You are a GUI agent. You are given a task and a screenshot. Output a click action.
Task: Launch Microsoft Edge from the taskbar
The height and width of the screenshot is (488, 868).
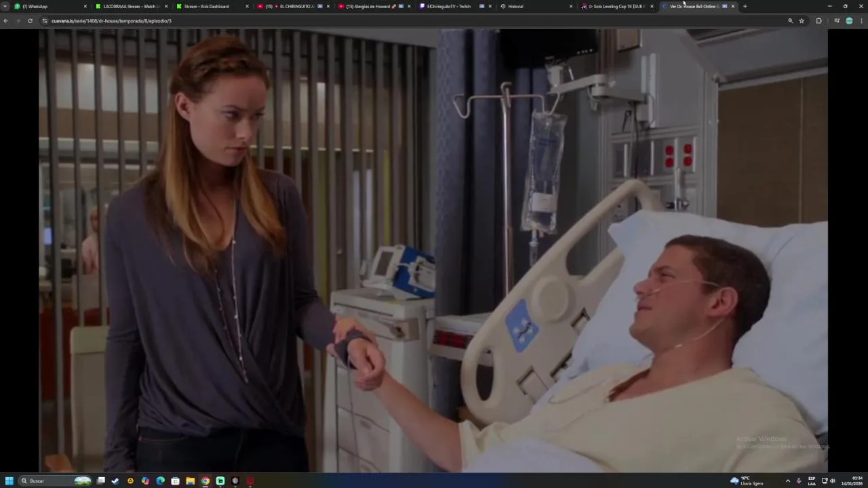160,481
